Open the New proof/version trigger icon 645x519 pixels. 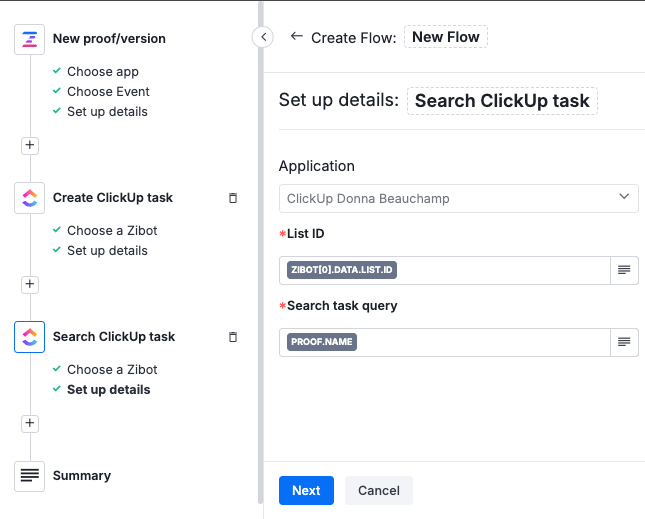click(x=30, y=39)
